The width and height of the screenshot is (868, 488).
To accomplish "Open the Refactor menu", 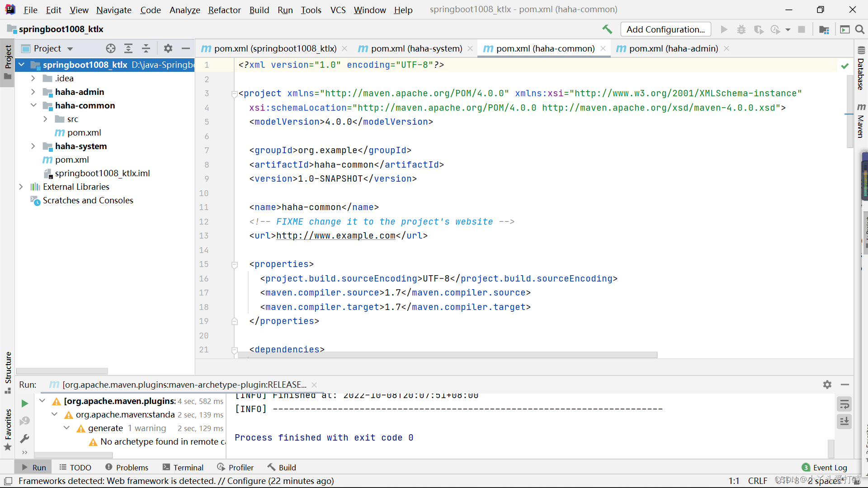I will tap(224, 9).
